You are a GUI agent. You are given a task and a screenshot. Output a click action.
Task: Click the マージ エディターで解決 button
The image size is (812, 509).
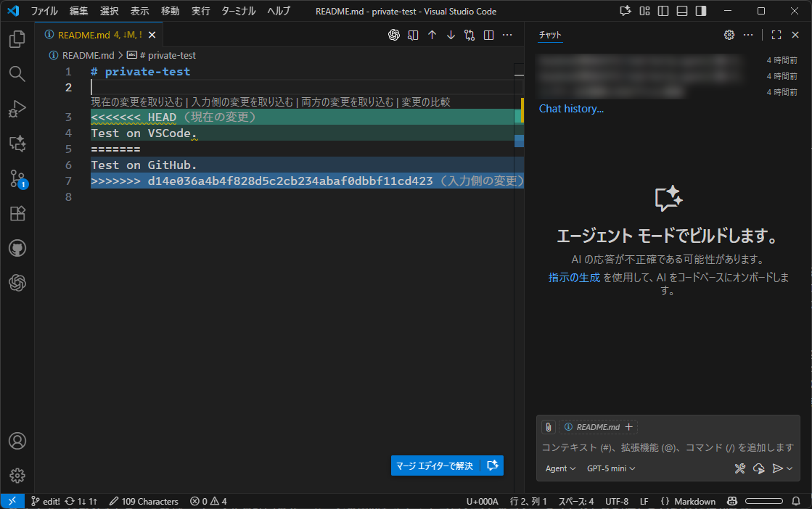point(435,465)
